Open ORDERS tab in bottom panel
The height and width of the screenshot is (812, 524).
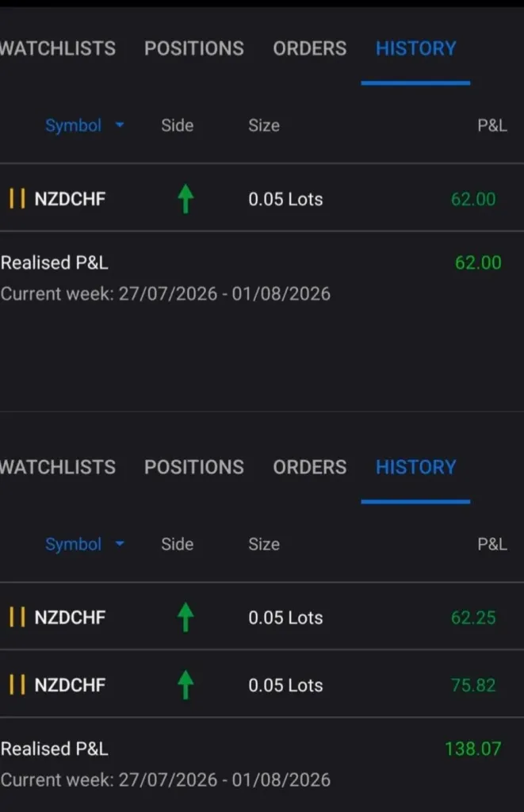tap(310, 467)
